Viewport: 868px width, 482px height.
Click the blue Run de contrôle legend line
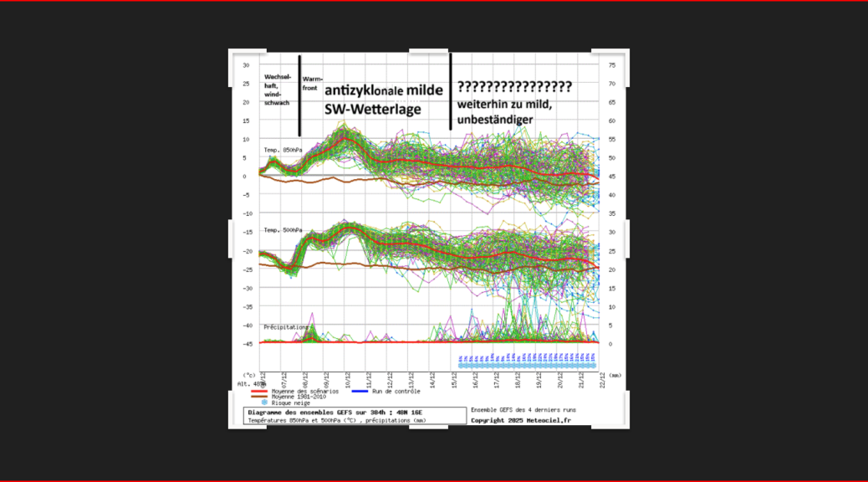[x=363, y=391]
